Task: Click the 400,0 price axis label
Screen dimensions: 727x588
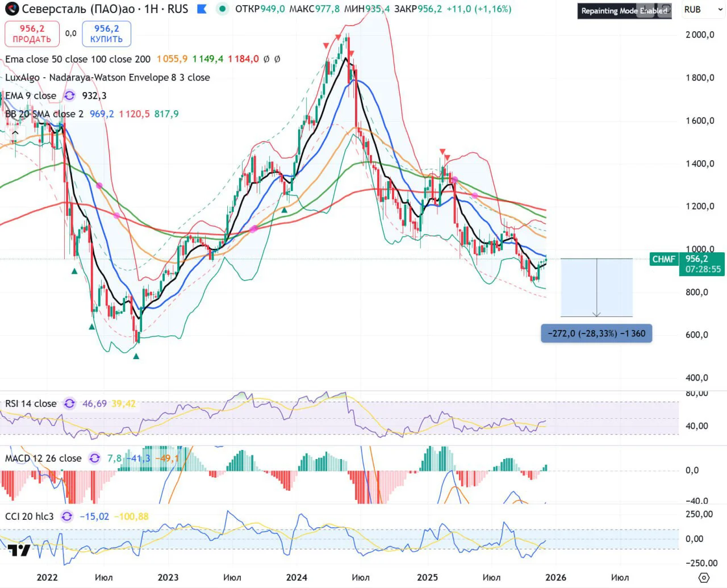Action: (697, 378)
